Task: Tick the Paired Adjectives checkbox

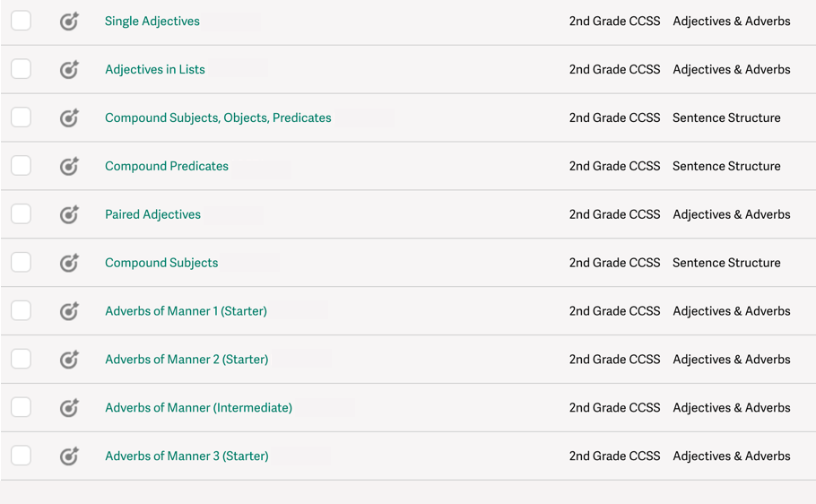Action: pos(22,214)
